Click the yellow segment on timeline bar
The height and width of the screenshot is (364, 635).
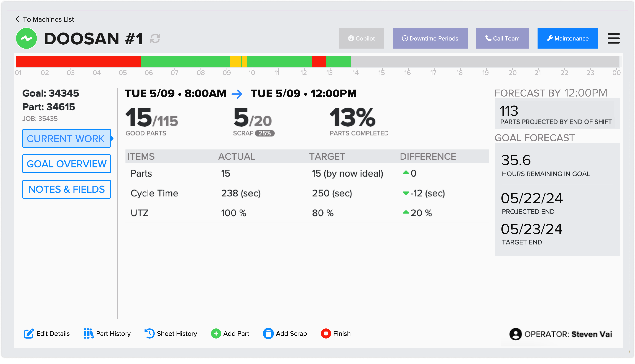coord(235,62)
